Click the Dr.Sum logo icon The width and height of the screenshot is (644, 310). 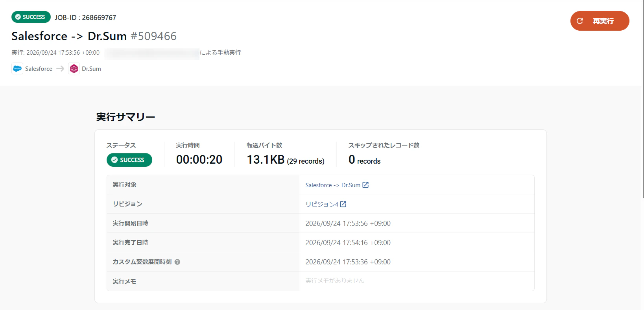(74, 68)
